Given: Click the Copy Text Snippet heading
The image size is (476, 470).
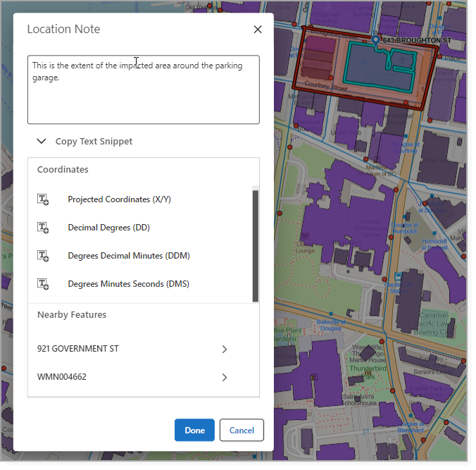Looking at the screenshot, I should (x=94, y=141).
